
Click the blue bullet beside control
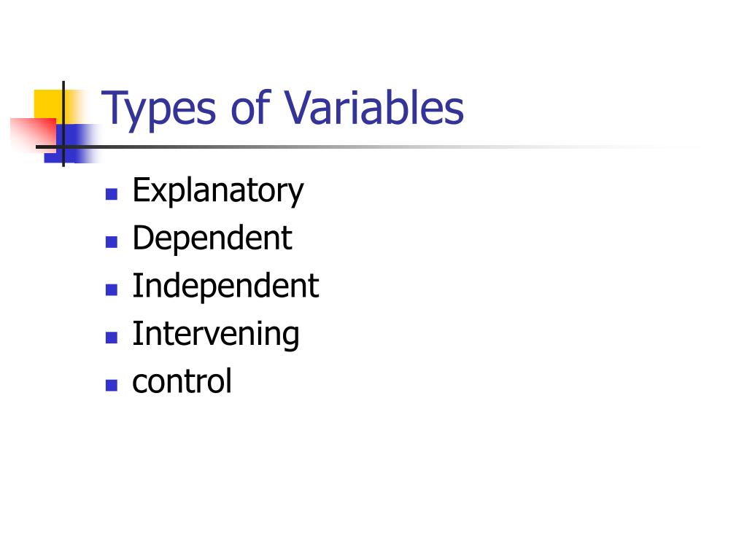pyautogui.click(x=112, y=385)
